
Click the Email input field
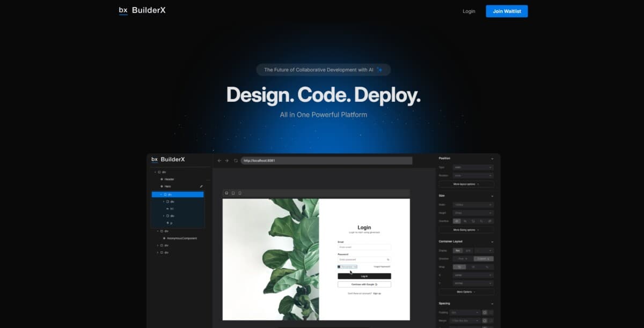[364, 247]
